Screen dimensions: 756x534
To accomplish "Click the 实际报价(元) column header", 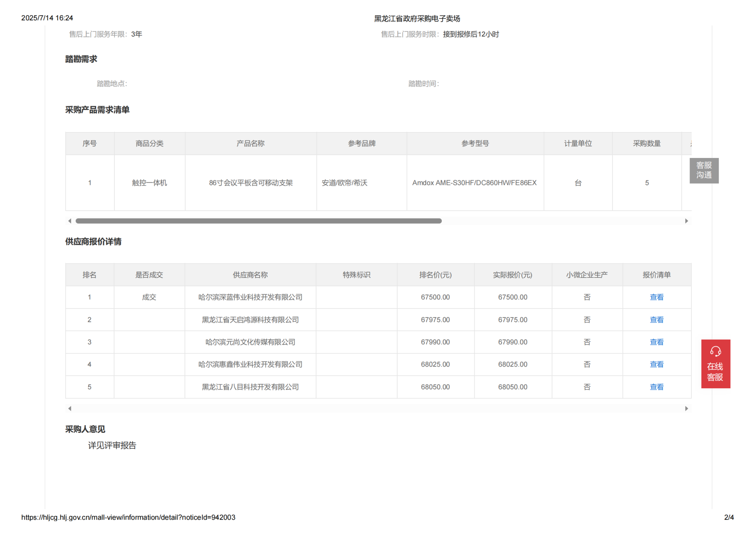I will 512,275.
